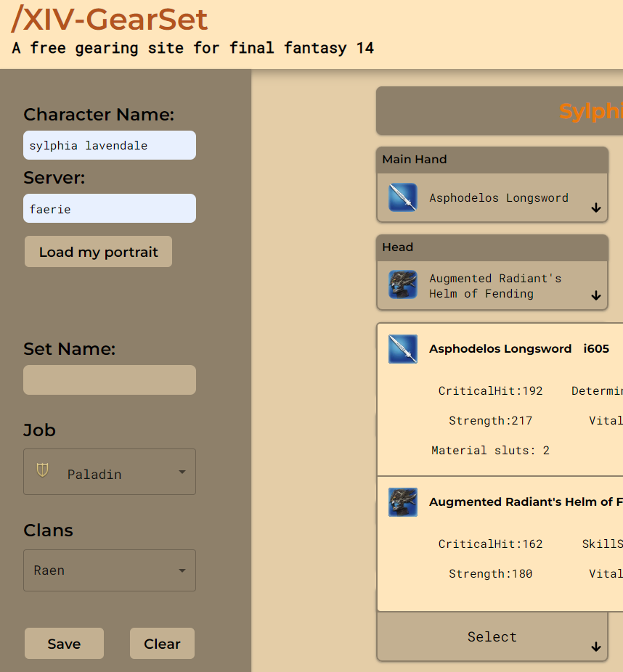
Task: Click the Strength:180 stat
Action: (x=491, y=574)
